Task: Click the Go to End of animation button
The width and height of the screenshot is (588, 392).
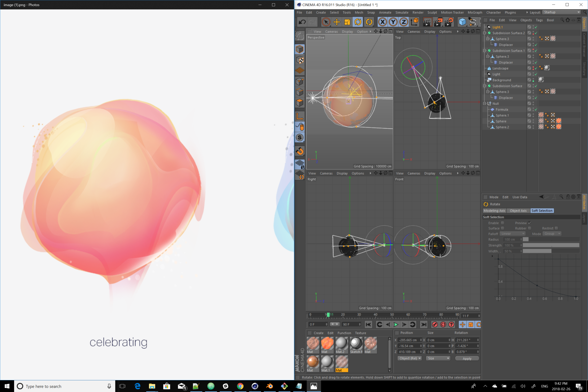Action: 424,325
